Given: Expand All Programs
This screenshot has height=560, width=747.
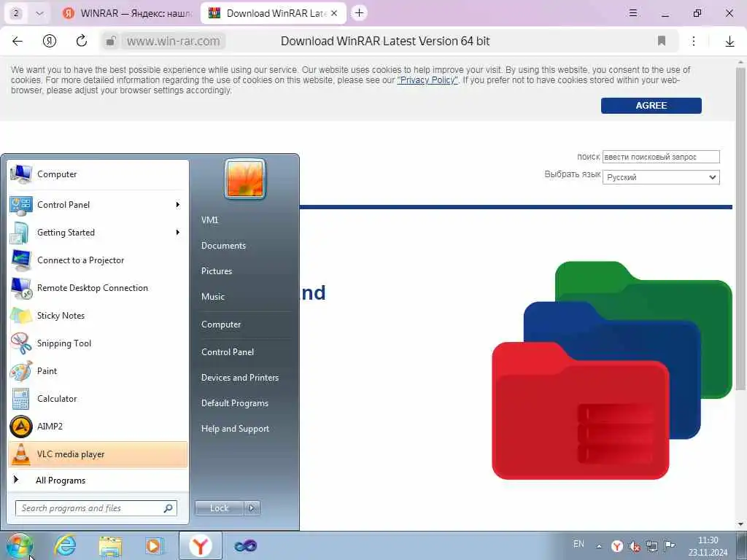Looking at the screenshot, I should (98, 481).
